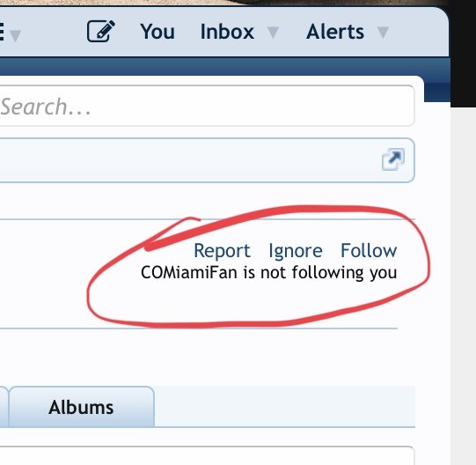Click the empty box below the Albums tab
Screen dimensions: 476x465
207,455
